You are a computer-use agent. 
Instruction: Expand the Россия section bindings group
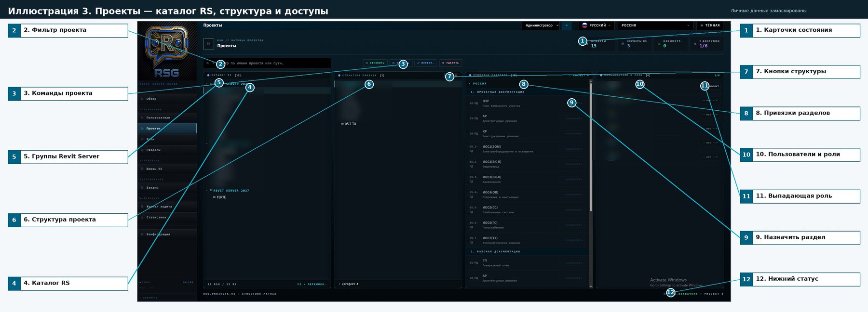(x=470, y=84)
